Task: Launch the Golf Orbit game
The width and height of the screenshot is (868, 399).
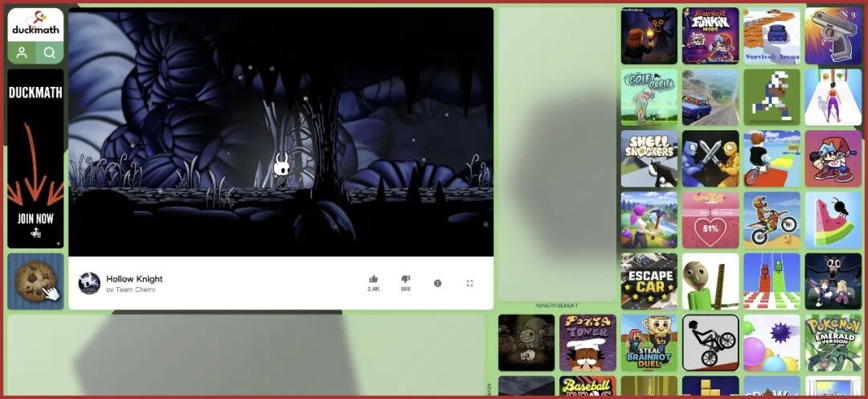Action: pyautogui.click(x=649, y=97)
